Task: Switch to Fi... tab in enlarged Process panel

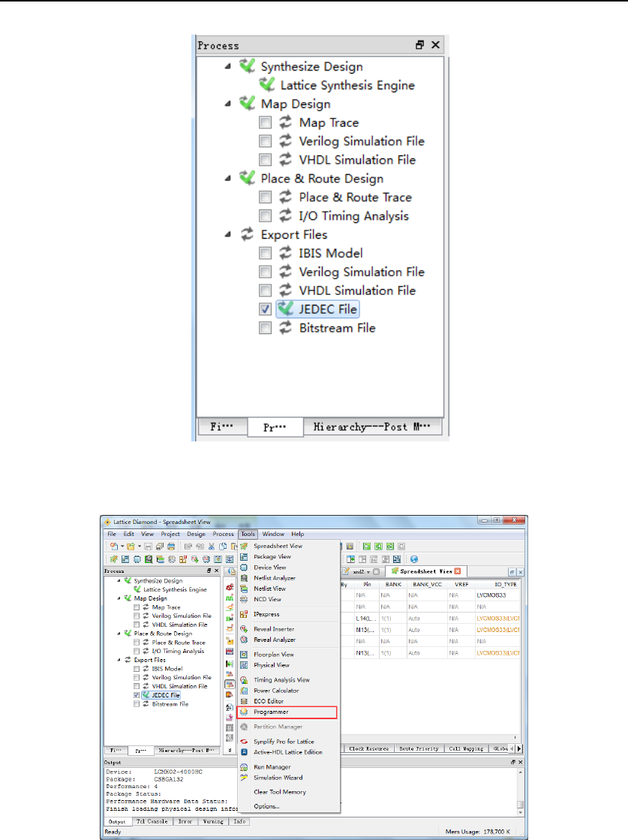Action: click(x=221, y=427)
